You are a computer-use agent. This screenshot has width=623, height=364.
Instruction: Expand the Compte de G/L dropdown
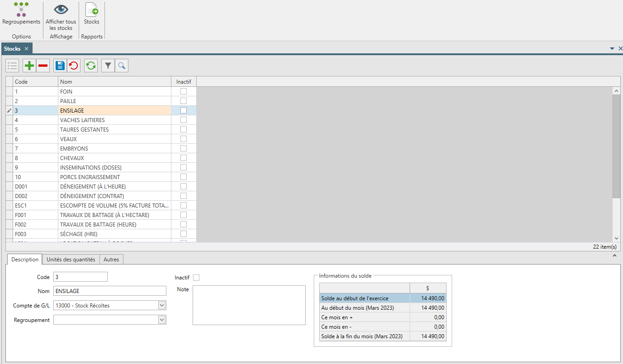[162, 306]
